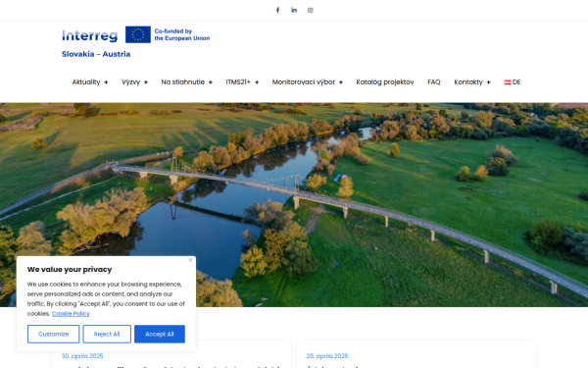Click the 'We value your privacy' heading
Screen dimensions: 588x368
[x=70, y=269]
